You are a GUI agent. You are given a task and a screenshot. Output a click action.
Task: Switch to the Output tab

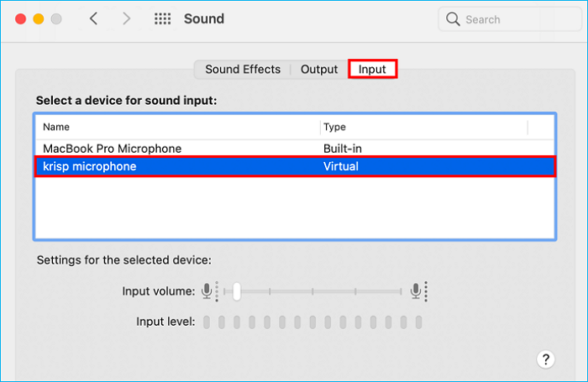319,69
